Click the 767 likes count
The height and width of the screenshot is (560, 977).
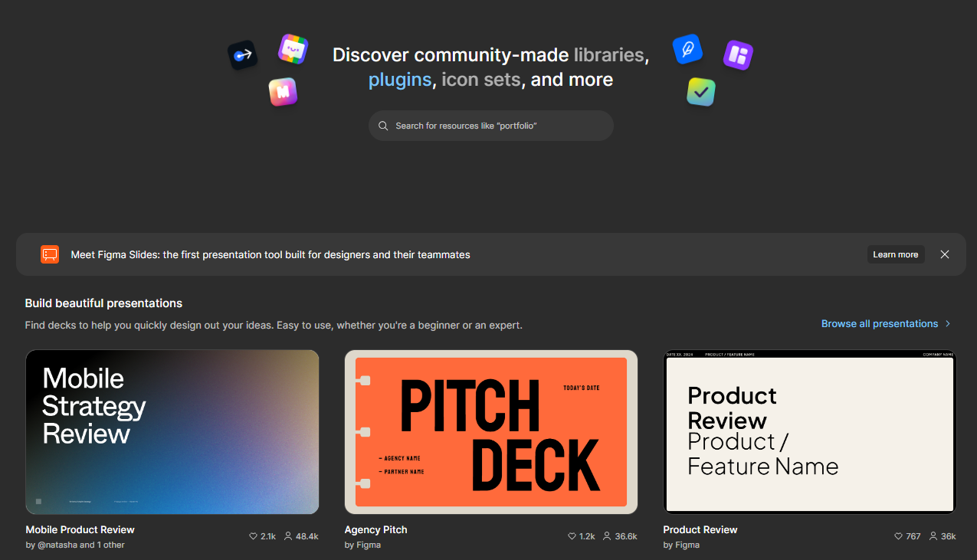pos(913,536)
